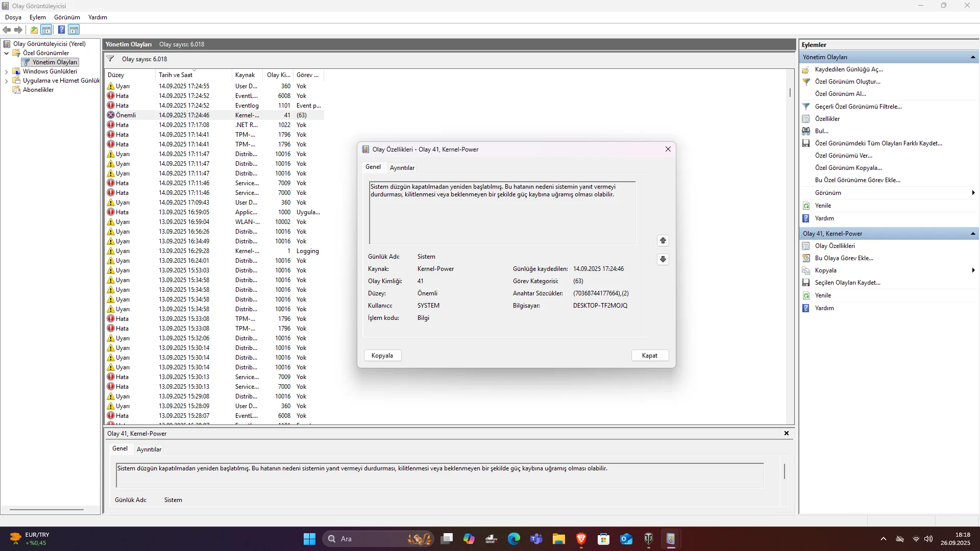The width and height of the screenshot is (980, 551).
Task: Select the Abonelikler tree item
Action: (x=38, y=90)
